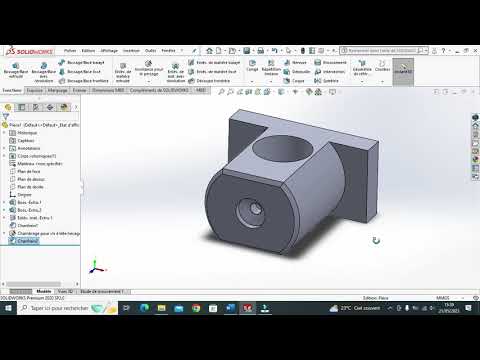Click the Windows taskbar search box
480x360 pixels.
coord(67,308)
